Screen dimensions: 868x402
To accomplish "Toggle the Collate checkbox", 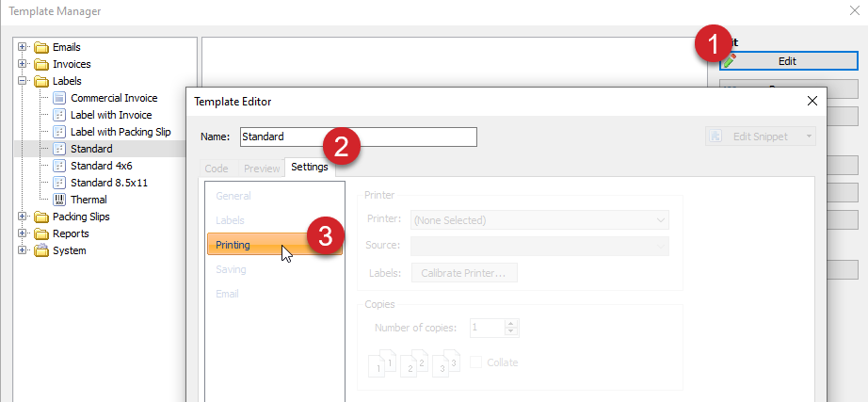I will click(477, 362).
